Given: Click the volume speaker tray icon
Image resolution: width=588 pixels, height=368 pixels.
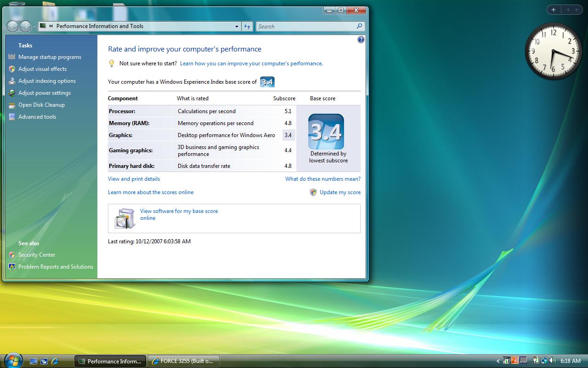Looking at the screenshot, I should pyautogui.click(x=552, y=361).
